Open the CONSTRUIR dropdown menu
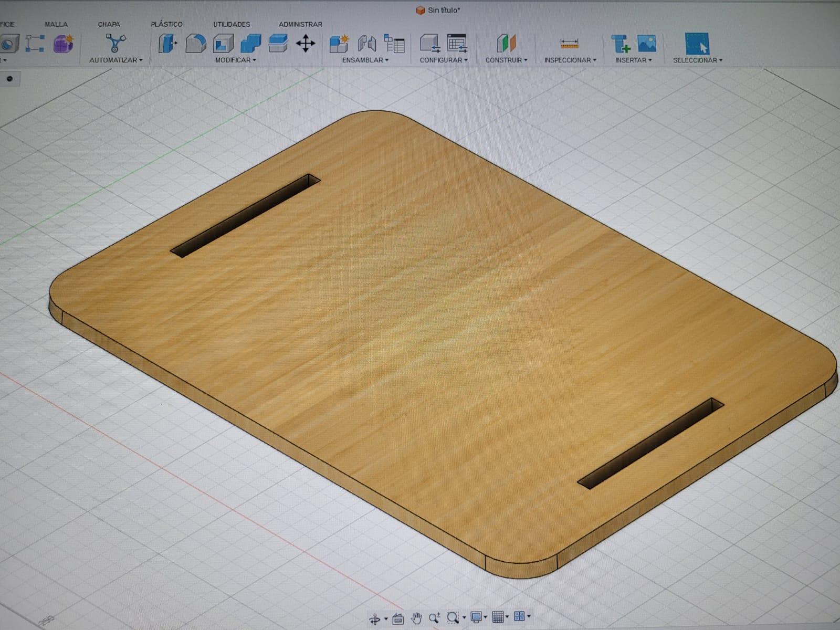This screenshot has width=840, height=630. click(x=506, y=60)
